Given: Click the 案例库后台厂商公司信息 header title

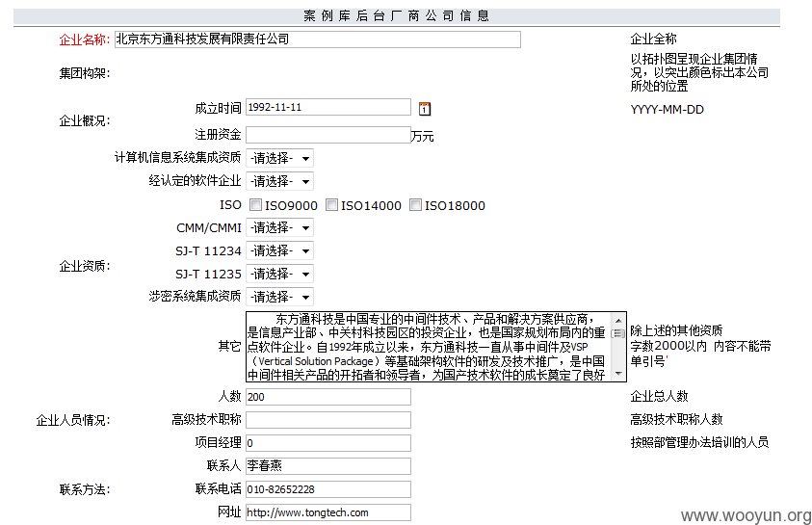Looking at the screenshot, I should [396, 16].
